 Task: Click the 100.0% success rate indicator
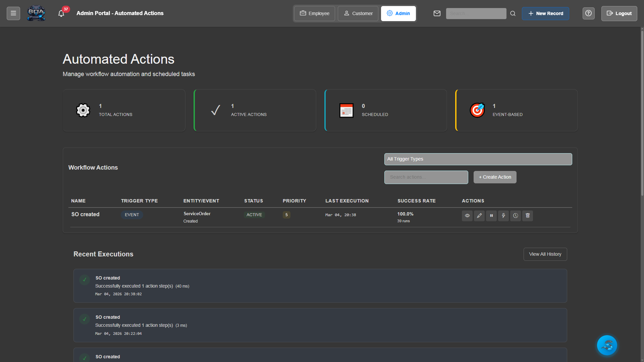pyautogui.click(x=405, y=214)
